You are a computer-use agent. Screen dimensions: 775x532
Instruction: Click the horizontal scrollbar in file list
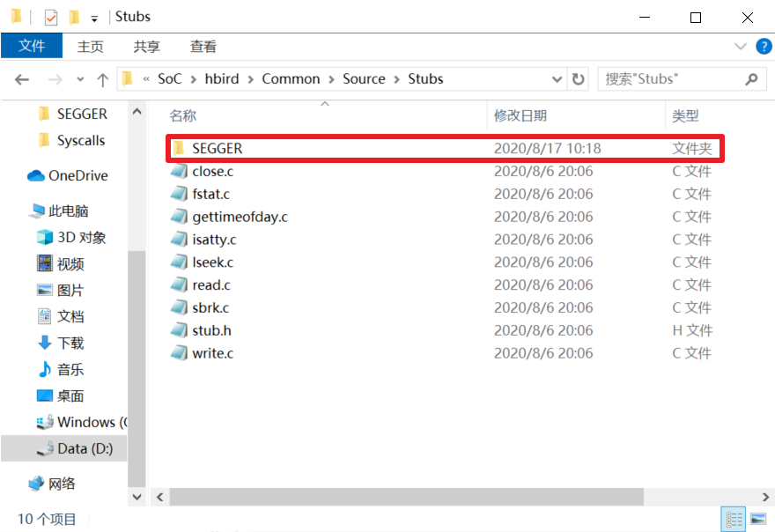(423, 498)
